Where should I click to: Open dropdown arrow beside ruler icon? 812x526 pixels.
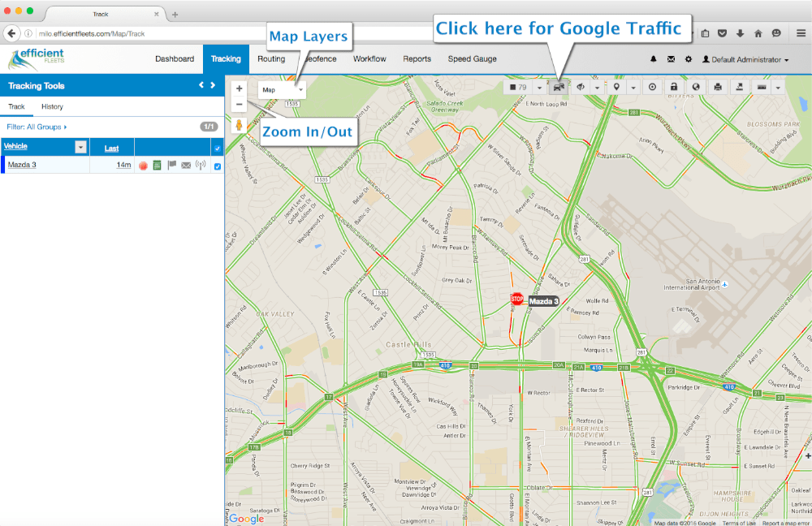(778, 87)
